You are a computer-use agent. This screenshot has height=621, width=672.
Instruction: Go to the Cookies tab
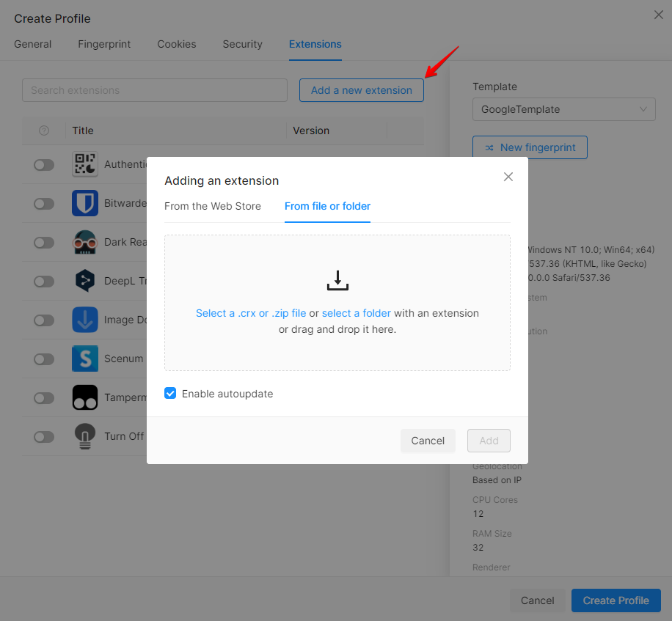[177, 44]
